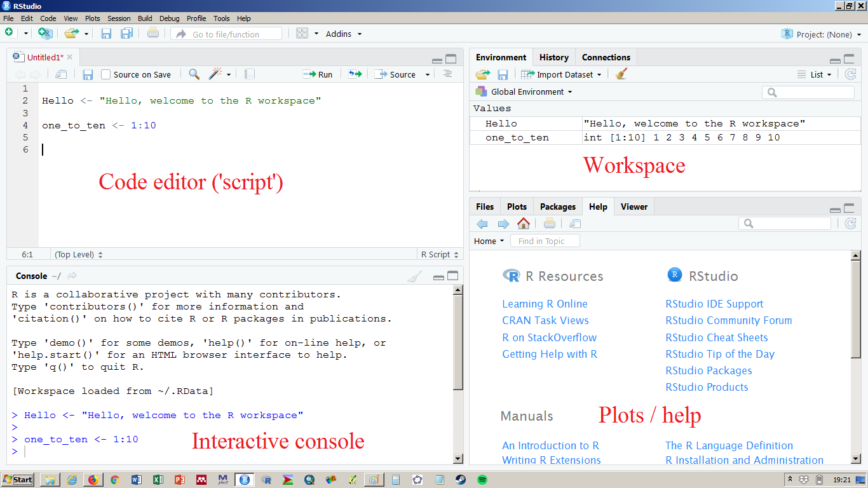Switch to the Packages tab
This screenshot has height=488, width=868.
(x=558, y=207)
